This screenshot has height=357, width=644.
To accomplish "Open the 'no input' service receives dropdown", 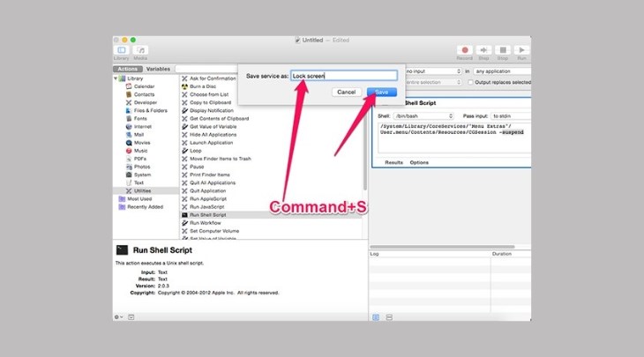I will tap(433, 71).
